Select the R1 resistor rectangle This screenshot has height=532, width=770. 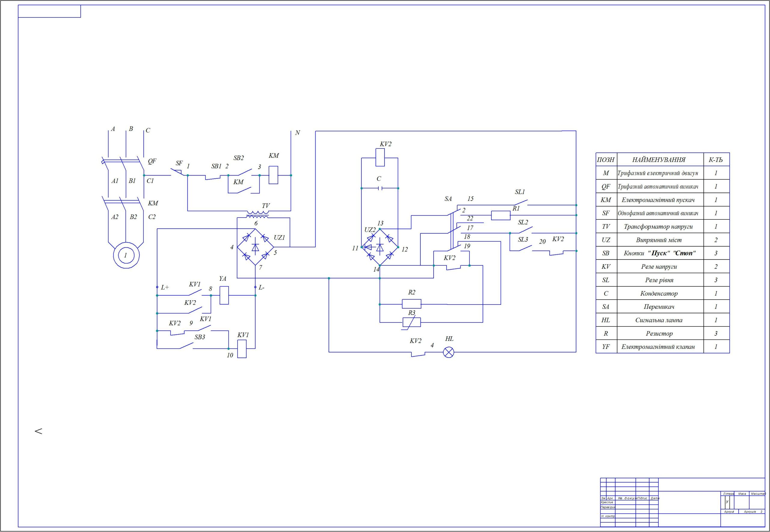tap(500, 215)
